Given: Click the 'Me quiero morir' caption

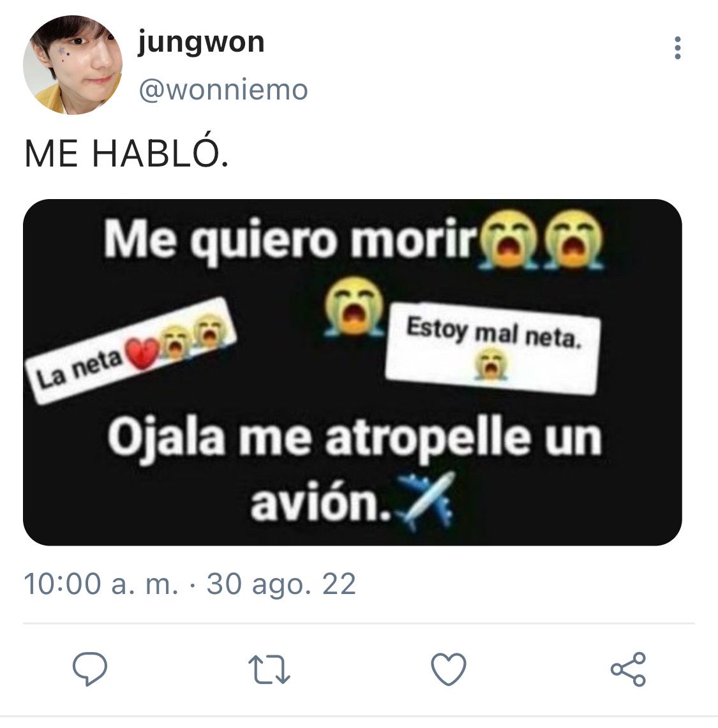Looking at the screenshot, I should [291, 239].
